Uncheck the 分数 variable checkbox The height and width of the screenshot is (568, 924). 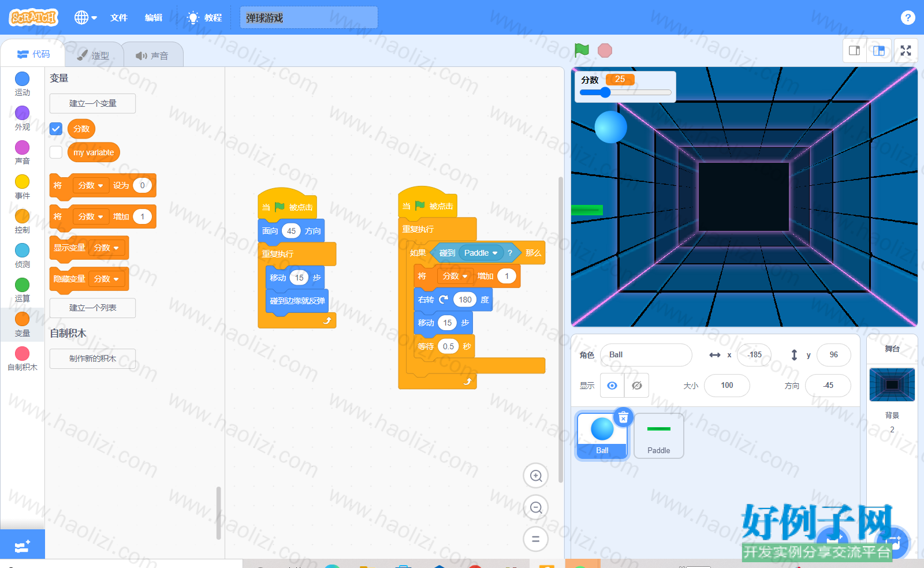[x=56, y=129]
